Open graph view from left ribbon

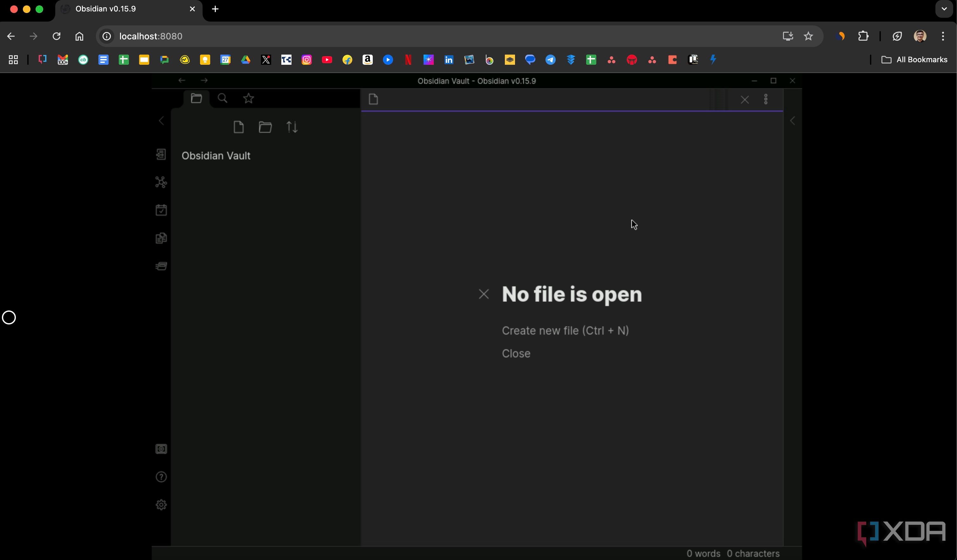point(161,182)
